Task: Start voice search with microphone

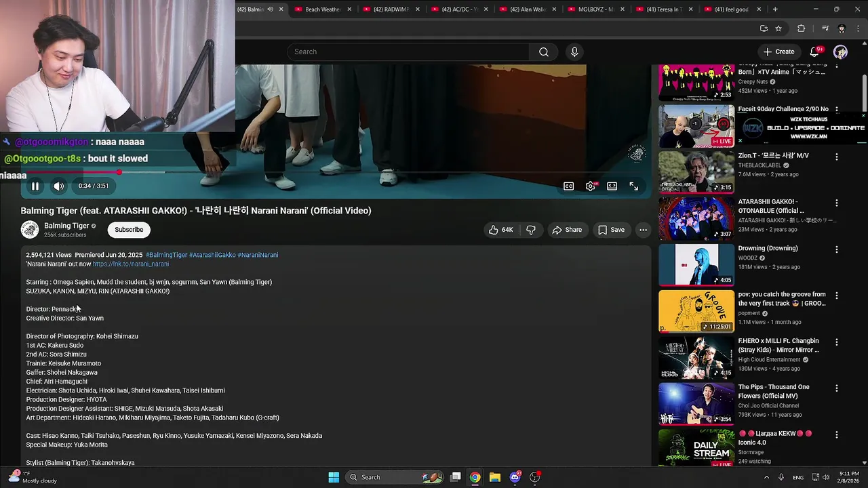Action: click(x=574, y=52)
